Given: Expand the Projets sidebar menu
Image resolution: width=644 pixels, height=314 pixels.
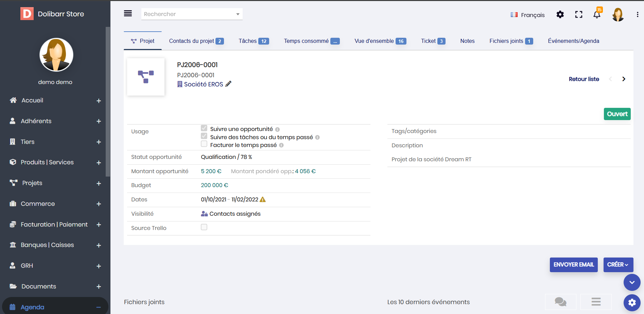Looking at the screenshot, I should pos(99,183).
